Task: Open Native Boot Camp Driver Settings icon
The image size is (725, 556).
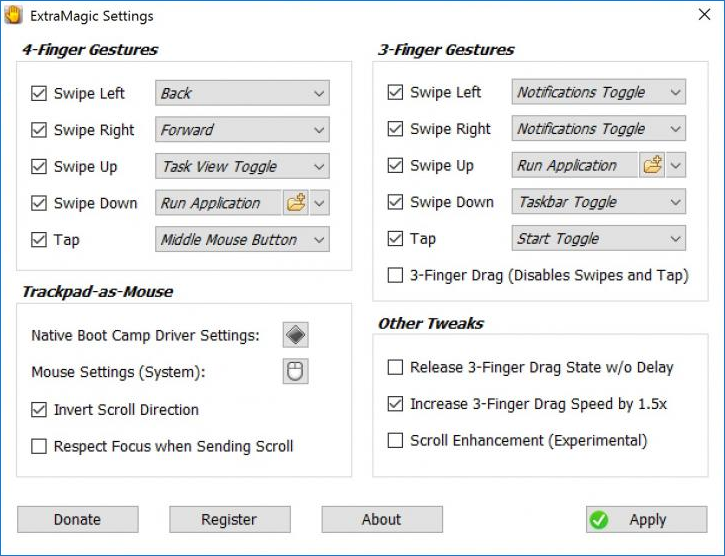Action: click(x=295, y=335)
